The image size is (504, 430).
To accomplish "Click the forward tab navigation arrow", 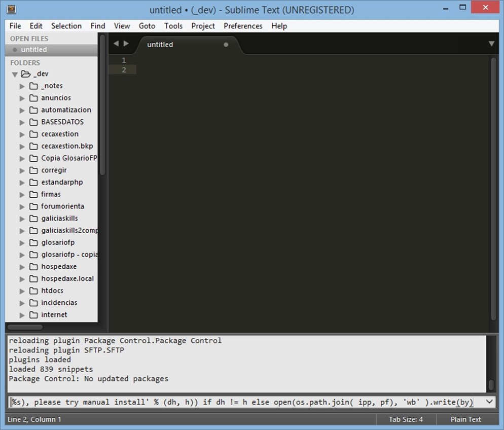I will 126,44.
